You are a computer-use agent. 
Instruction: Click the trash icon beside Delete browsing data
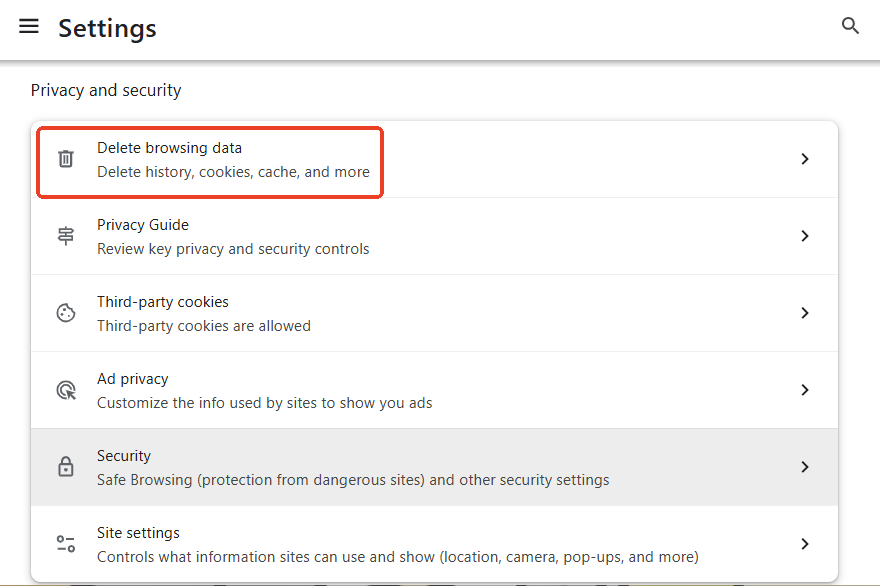[65, 158]
